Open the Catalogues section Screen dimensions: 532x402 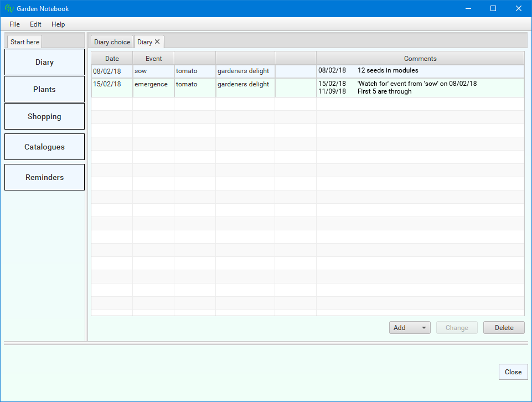tap(44, 147)
